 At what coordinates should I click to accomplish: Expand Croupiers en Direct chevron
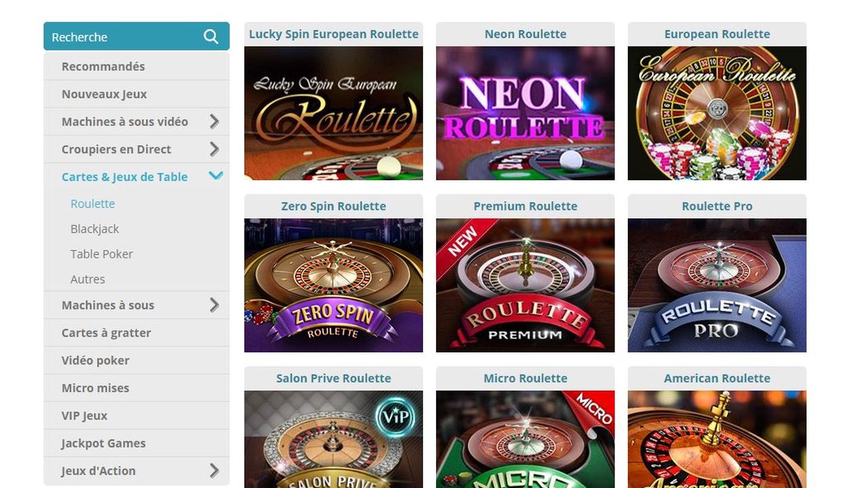click(x=214, y=149)
